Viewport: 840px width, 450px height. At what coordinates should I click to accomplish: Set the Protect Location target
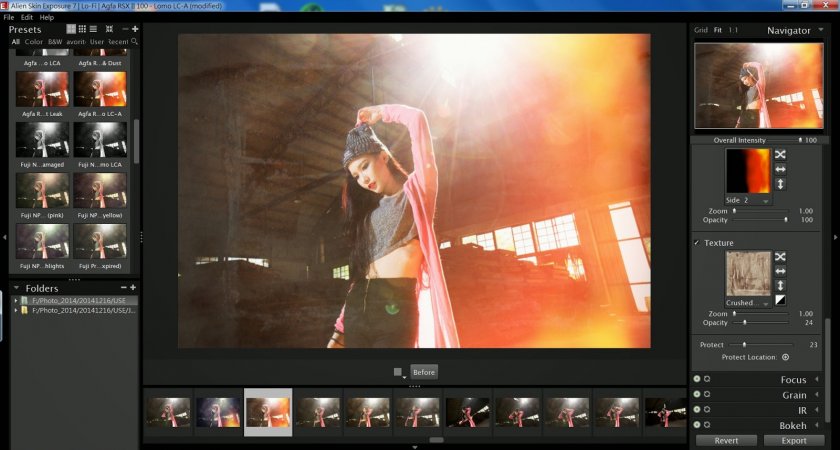[x=785, y=357]
